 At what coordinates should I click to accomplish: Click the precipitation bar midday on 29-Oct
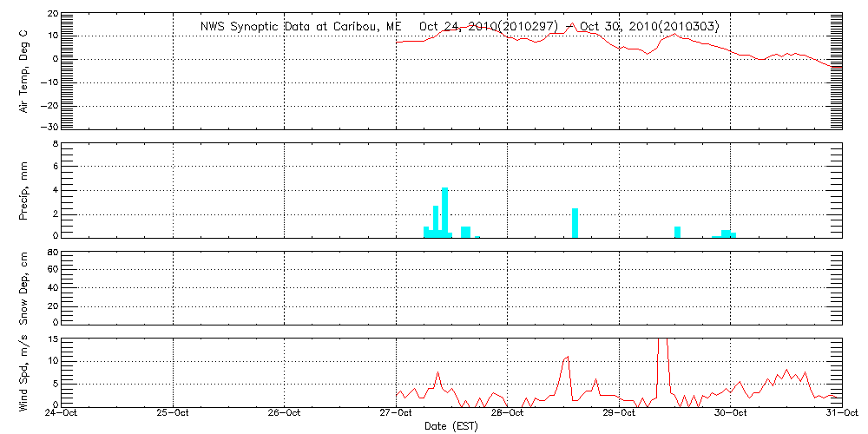[x=677, y=232]
